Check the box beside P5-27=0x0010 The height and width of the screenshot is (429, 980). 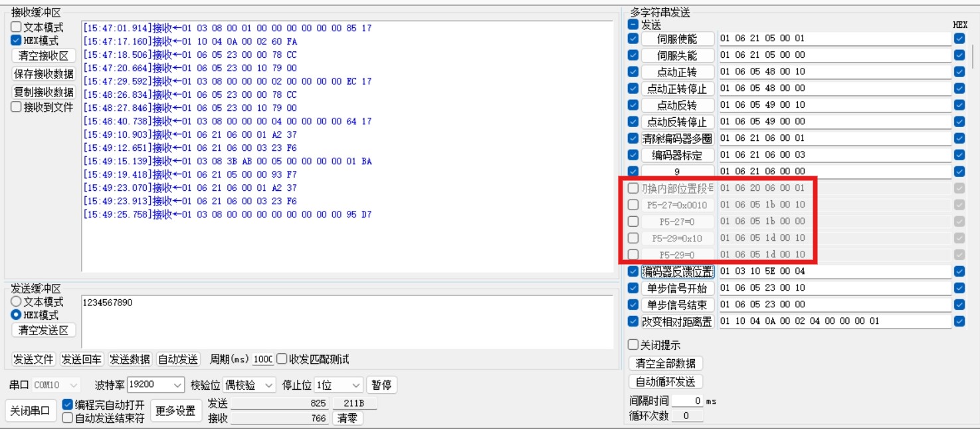pyautogui.click(x=633, y=205)
